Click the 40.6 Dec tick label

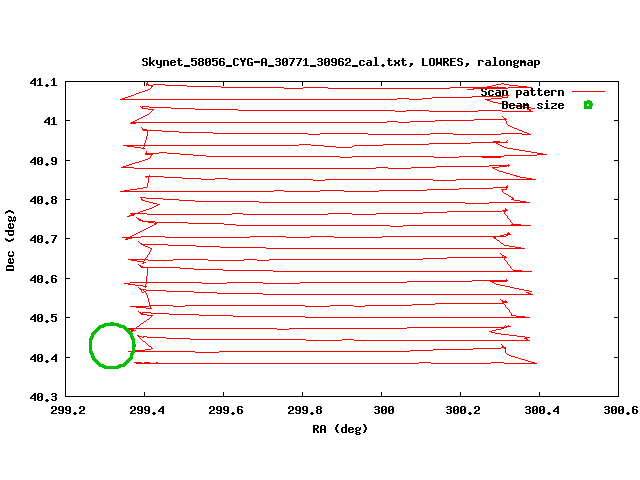tap(43, 279)
